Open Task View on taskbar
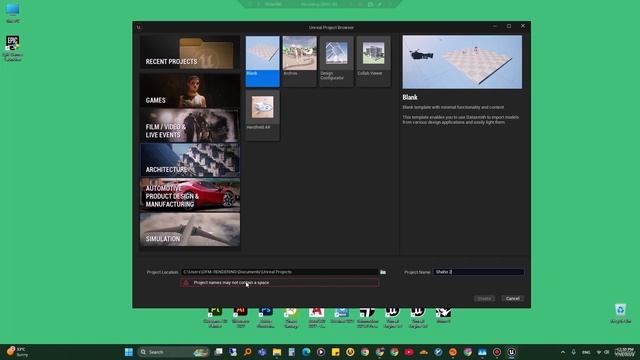Image resolution: width=640 pixels, height=360 pixels. click(219, 352)
